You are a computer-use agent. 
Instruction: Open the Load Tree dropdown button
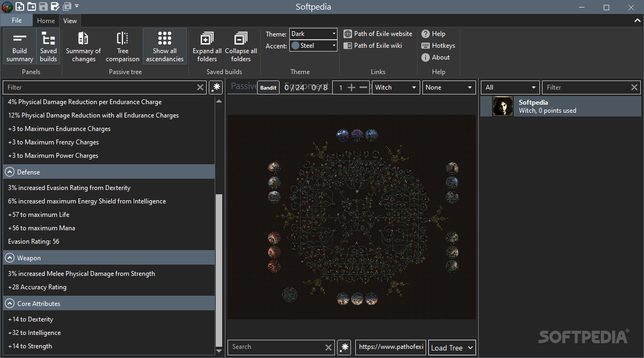click(452, 347)
